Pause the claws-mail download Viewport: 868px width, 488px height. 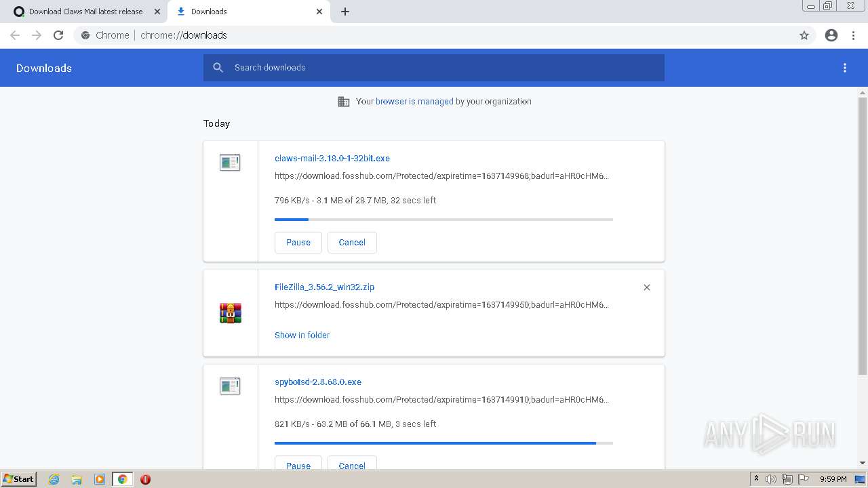click(298, 243)
